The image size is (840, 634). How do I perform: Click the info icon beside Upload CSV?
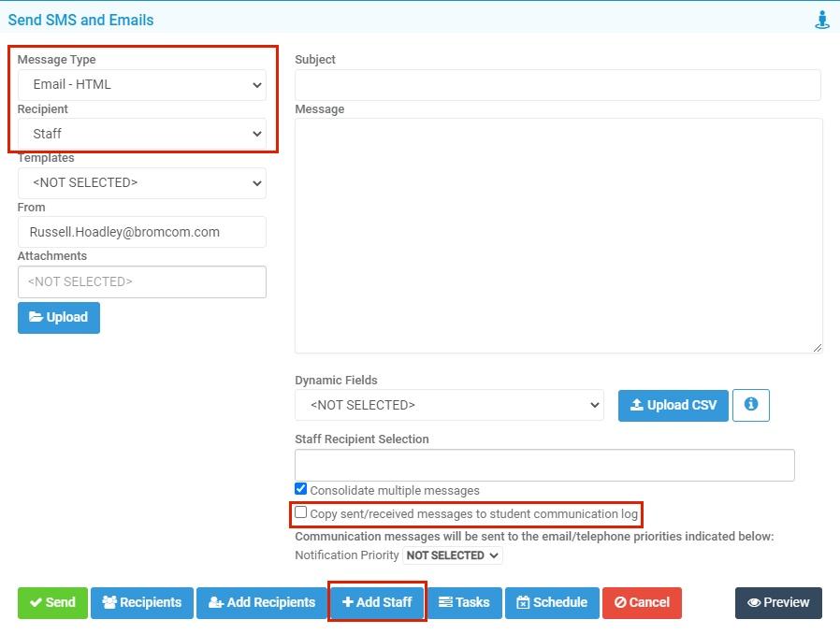pyautogui.click(x=750, y=405)
